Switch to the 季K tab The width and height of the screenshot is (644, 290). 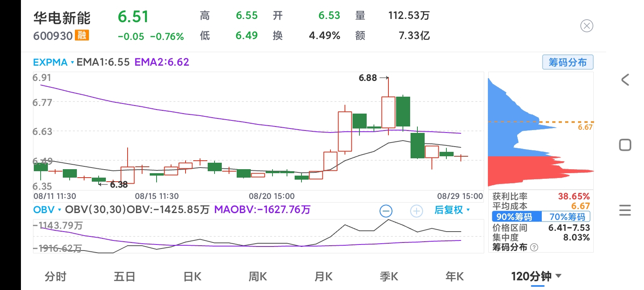click(389, 277)
